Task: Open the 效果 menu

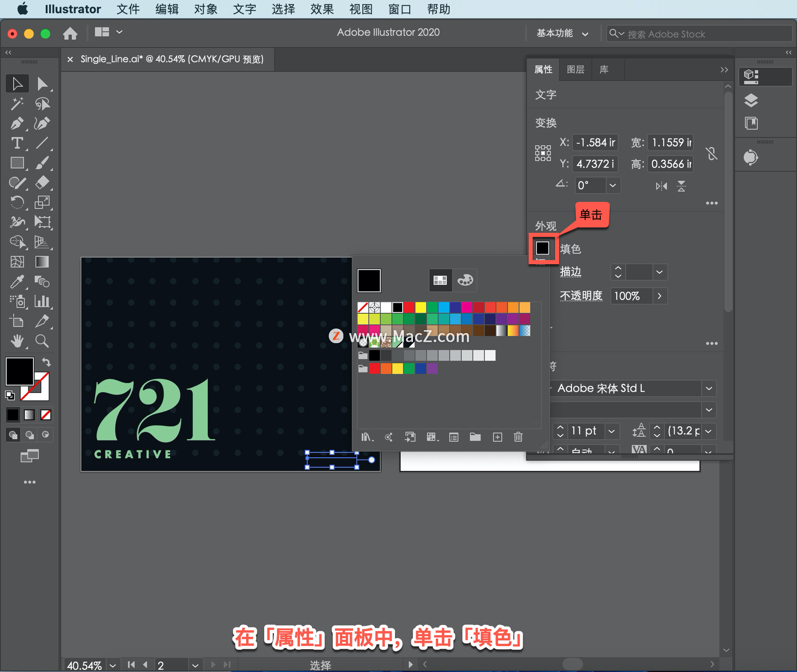Action: coord(322,9)
